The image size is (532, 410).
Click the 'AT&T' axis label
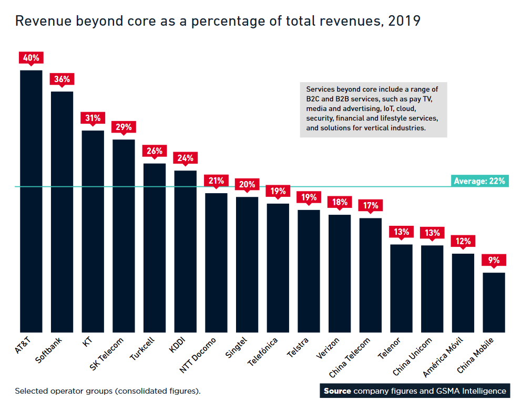pyautogui.click(x=24, y=345)
